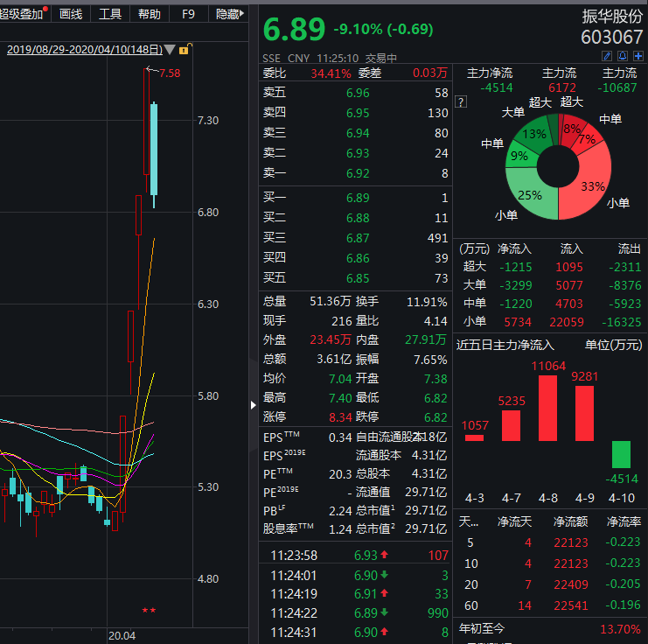648x644 pixels.
Task: Open the 帮助 help menu
Action: 150,14
